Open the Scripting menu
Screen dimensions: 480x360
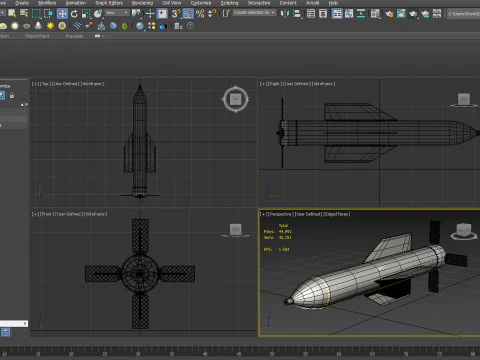[x=229, y=3]
